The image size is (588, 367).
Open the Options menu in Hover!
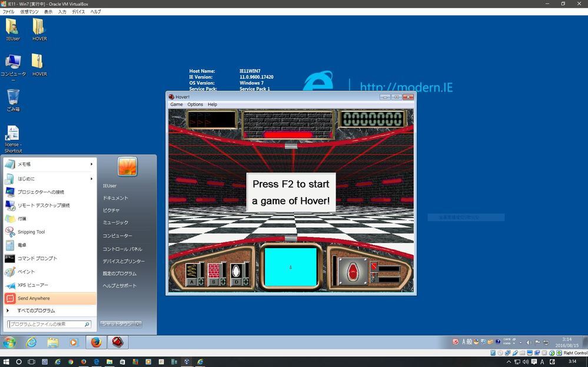click(x=195, y=105)
